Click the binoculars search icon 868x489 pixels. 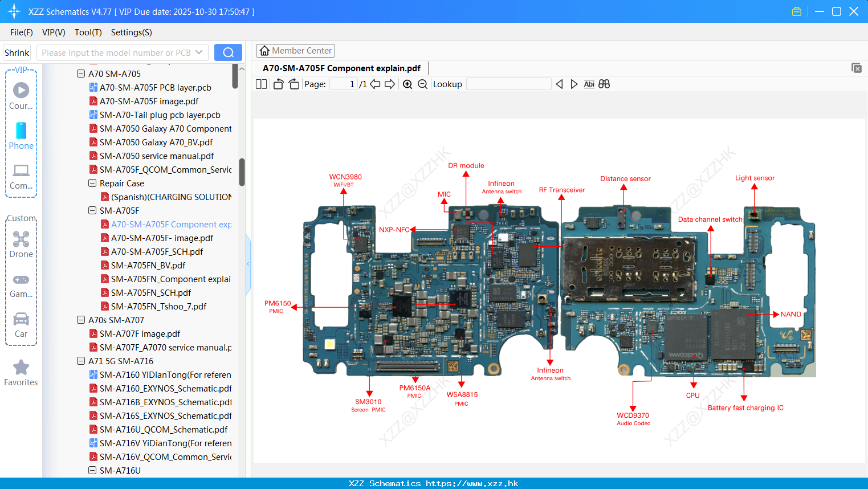[x=604, y=84]
